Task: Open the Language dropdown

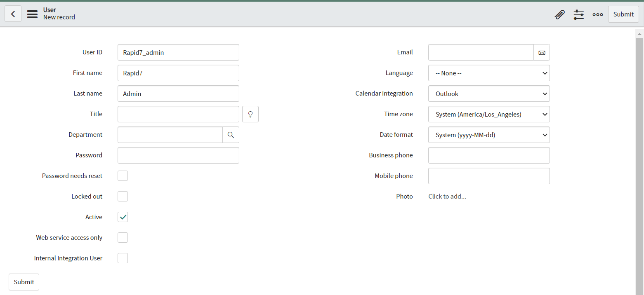Action: [x=488, y=73]
